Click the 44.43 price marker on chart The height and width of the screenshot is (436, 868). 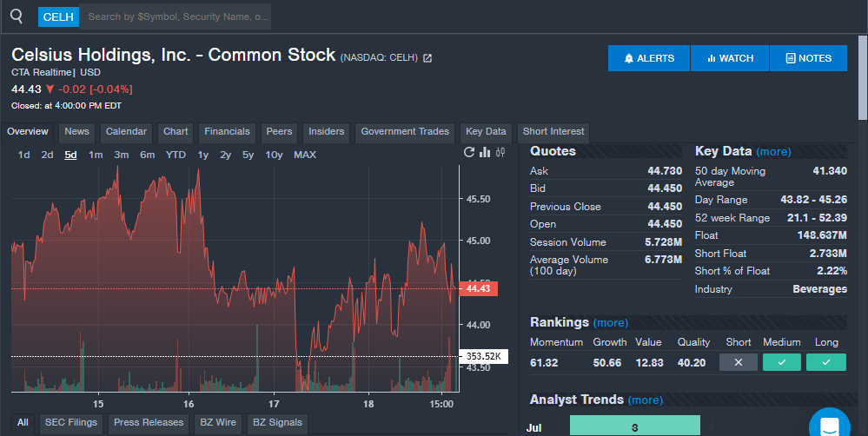(x=478, y=289)
